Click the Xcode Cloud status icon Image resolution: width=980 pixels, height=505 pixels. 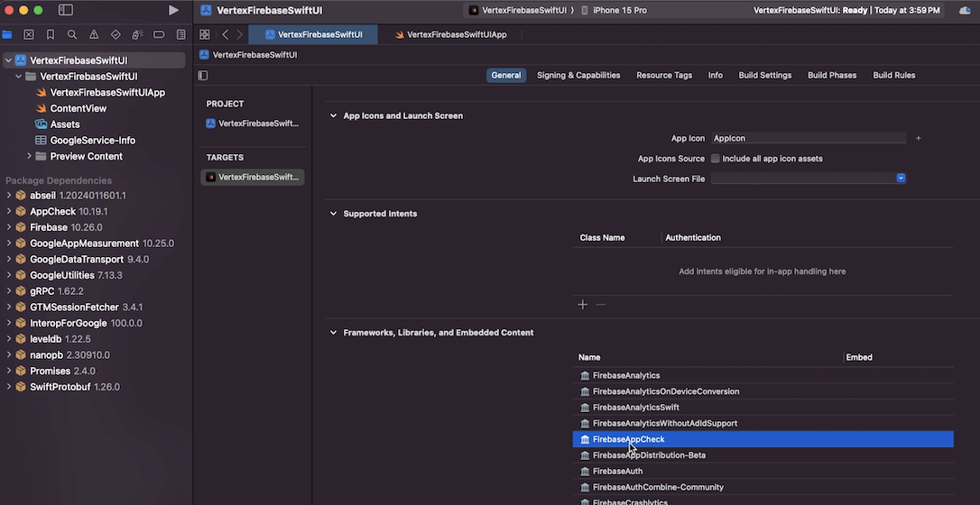[964, 11]
